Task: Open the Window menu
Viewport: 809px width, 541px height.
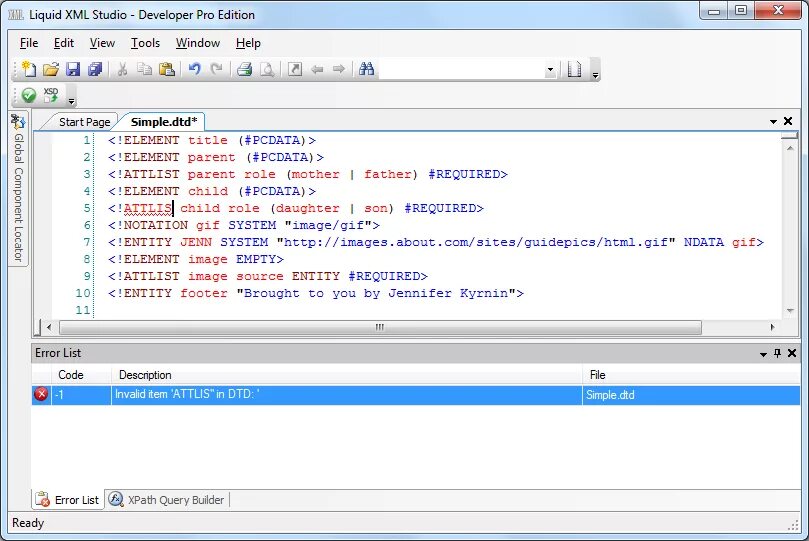Action: (x=198, y=43)
